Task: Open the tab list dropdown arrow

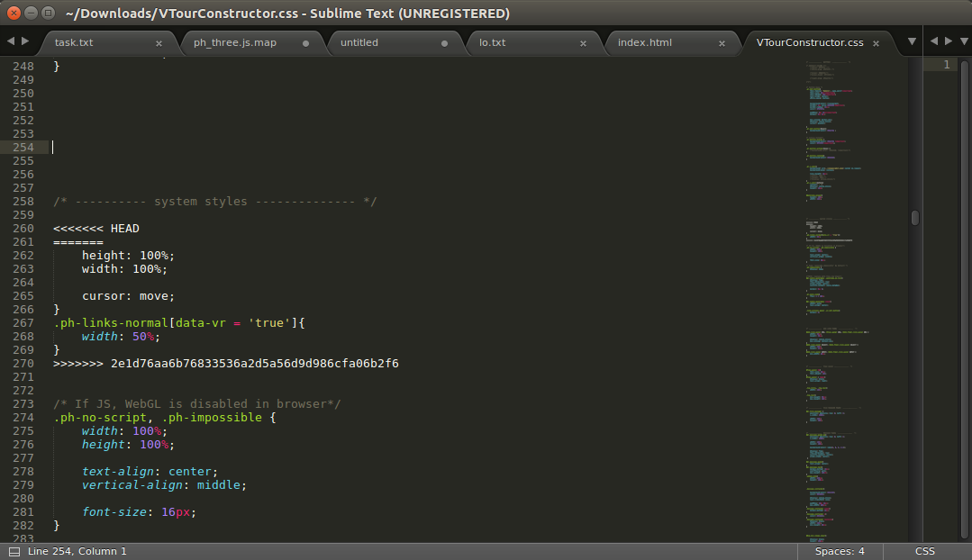Action: [x=912, y=41]
